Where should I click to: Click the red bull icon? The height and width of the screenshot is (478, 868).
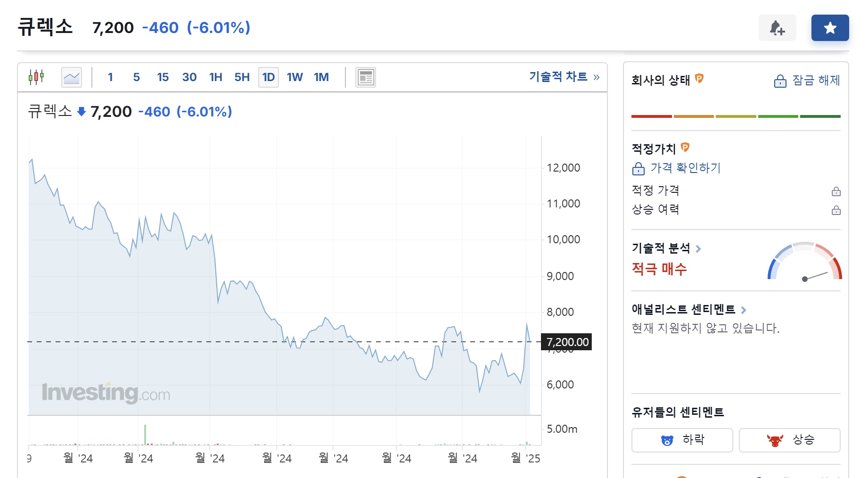[775, 441]
